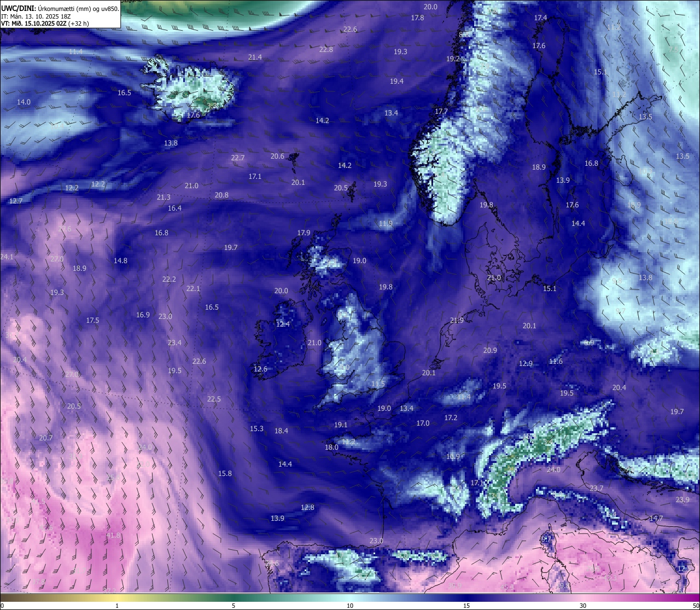Click the 15 tick label on the color scale
Image resolution: width=700 pixels, height=610 pixels.
pos(466,606)
